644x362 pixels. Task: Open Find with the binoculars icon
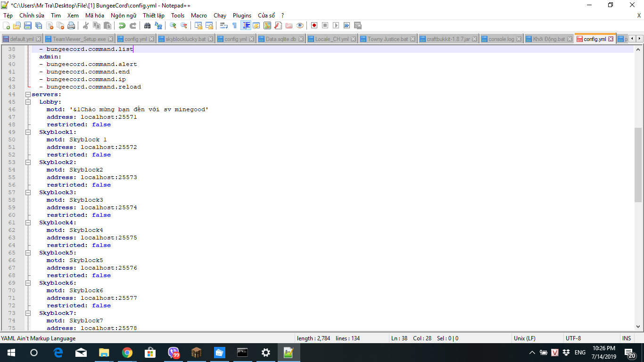click(x=148, y=25)
